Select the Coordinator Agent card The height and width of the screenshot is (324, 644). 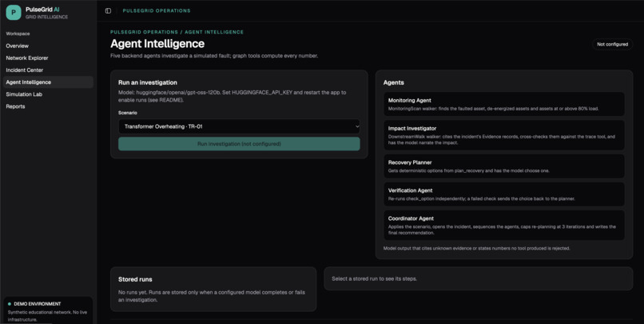coord(504,226)
